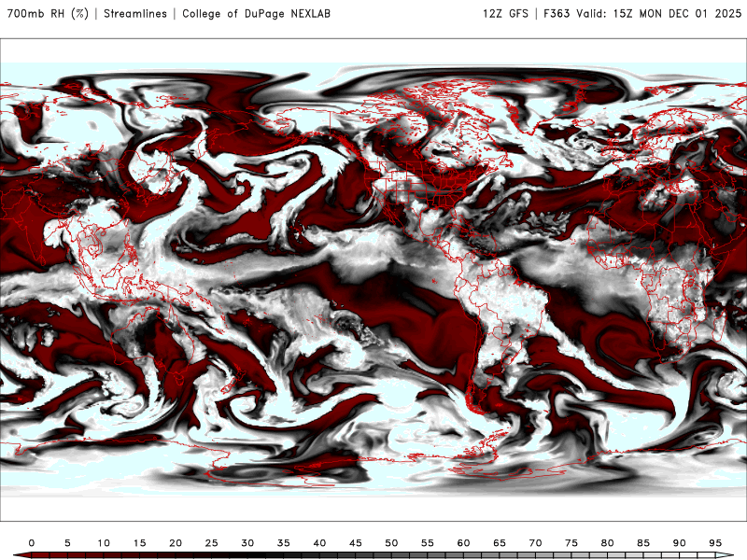747x560 pixels.
Task: Click the 10 label on the color scale
Action: 104,543
